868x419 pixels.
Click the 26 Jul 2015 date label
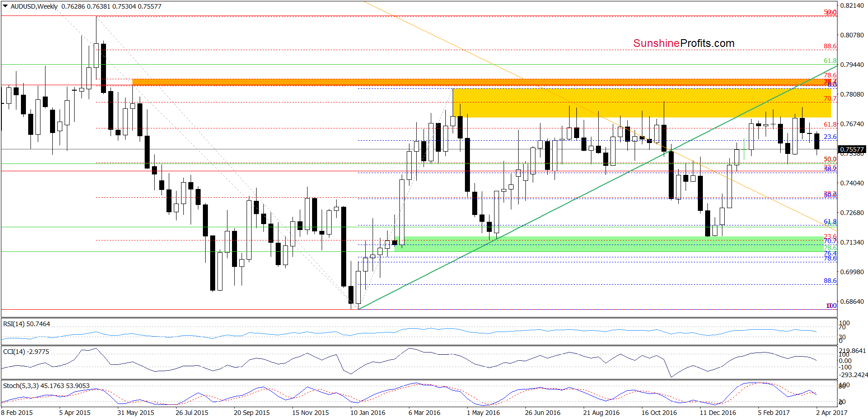pos(192,413)
